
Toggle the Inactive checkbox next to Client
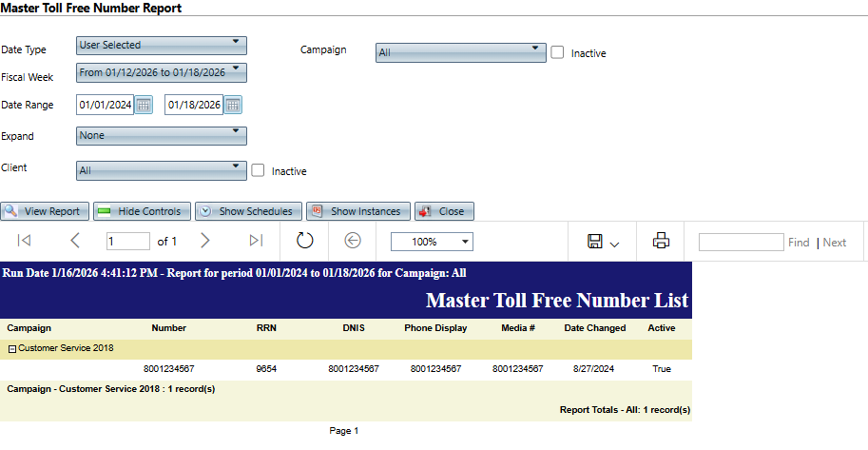click(259, 171)
